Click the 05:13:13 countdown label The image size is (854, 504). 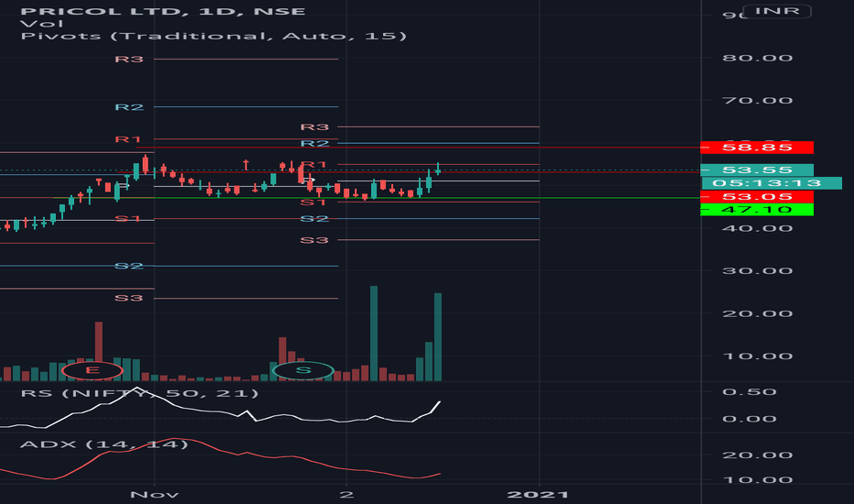click(772, 183)
